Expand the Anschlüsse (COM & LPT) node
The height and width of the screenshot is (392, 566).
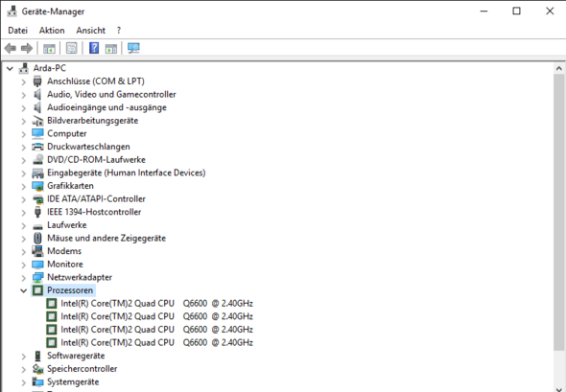point(23,81)
